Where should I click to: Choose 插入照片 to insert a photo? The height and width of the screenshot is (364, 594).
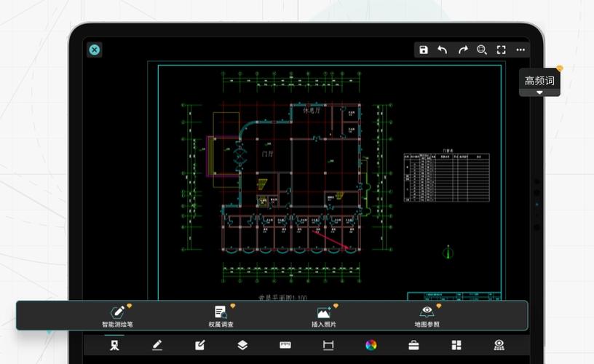324,316
